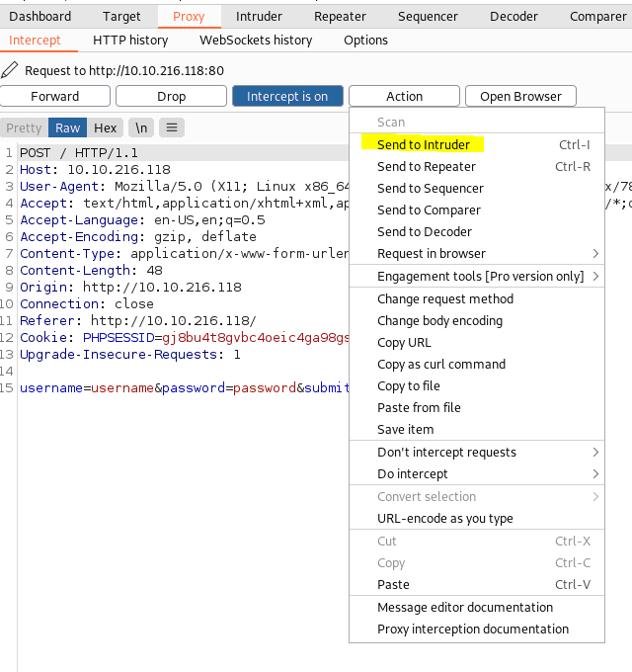Image resolution: width=632 pixels, height=672 pixels.
Task: Expand the Convert selection submenu
Action: [x=477, y=497]
